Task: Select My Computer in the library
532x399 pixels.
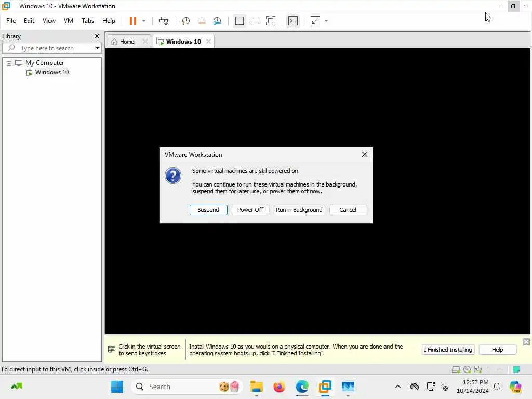Action: (x=45, y=63)
